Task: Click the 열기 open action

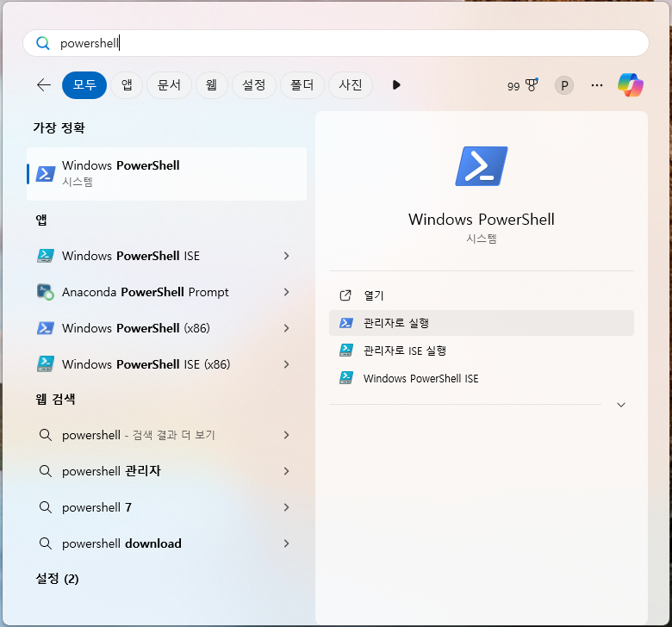Action: click(x=482, y=295)
